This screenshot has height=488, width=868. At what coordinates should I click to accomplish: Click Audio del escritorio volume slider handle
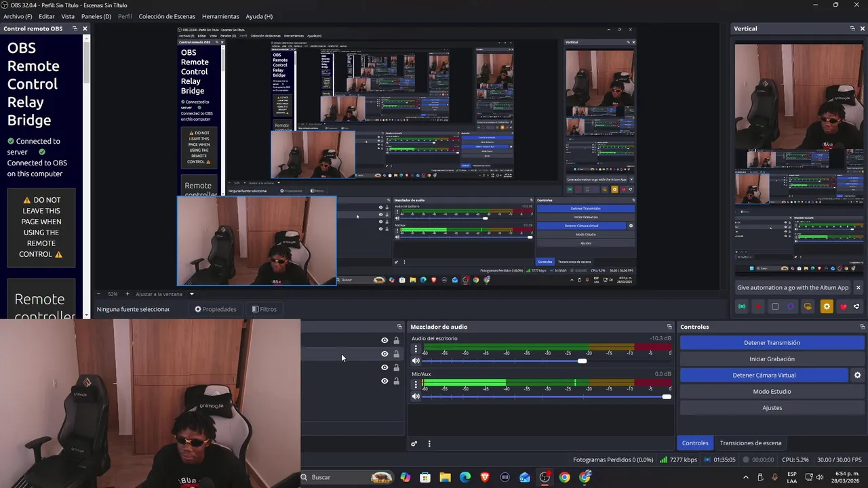point(582,361)
